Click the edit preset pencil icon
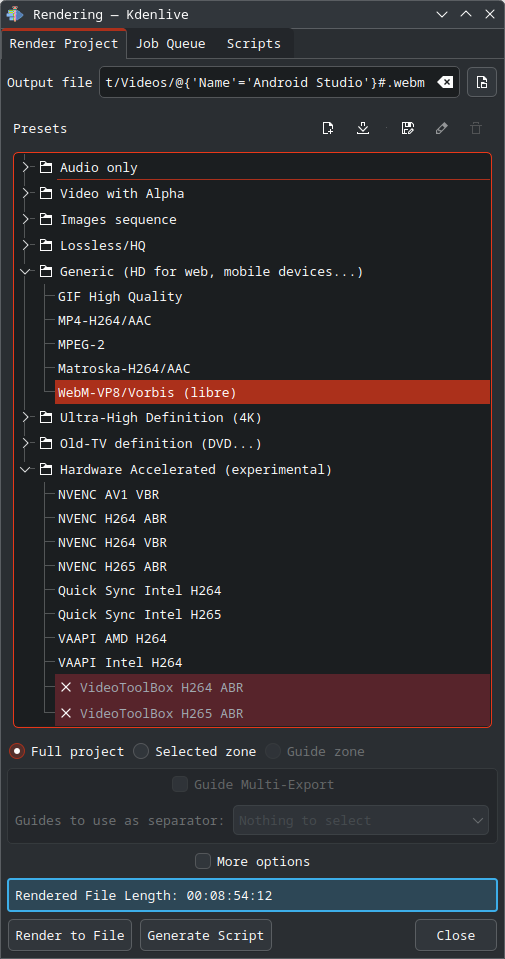This screenshot has width=505, height=959. pos(441,128)
